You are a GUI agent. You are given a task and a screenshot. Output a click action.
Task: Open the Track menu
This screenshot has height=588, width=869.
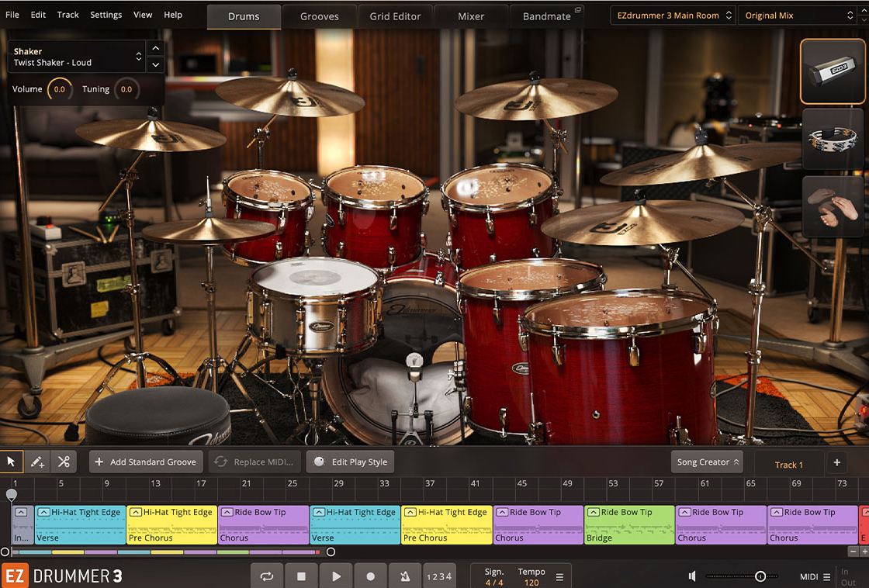(x=68, y=15)
